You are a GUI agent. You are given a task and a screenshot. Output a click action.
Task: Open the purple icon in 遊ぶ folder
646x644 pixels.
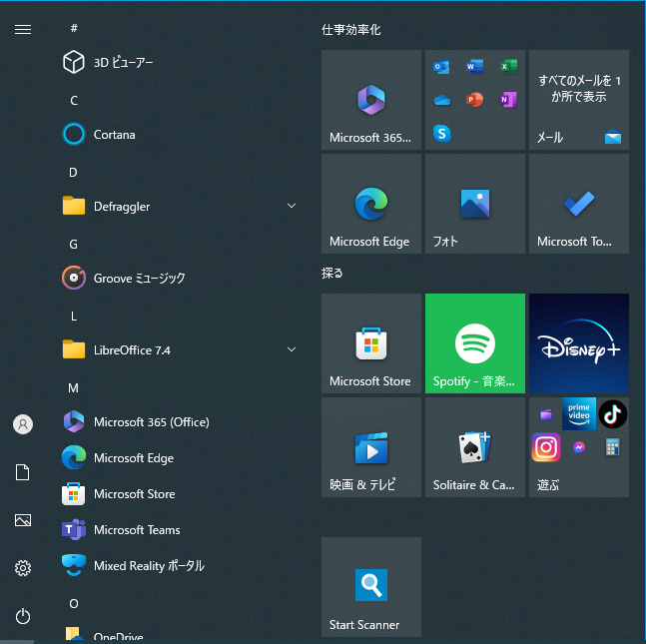click(546, 413)
